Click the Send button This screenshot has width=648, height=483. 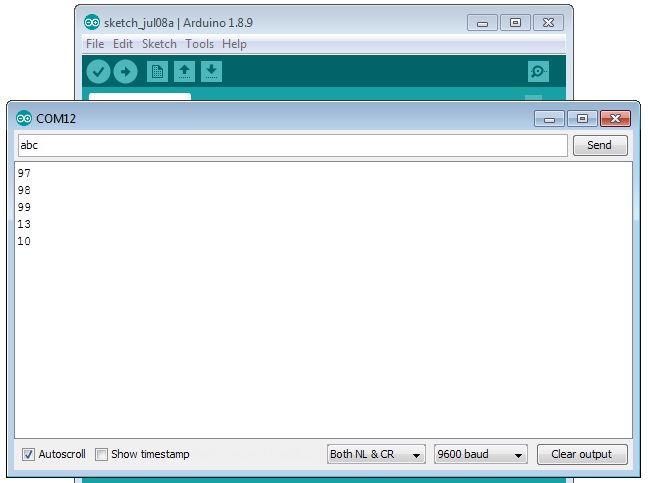tap(600, 145)
